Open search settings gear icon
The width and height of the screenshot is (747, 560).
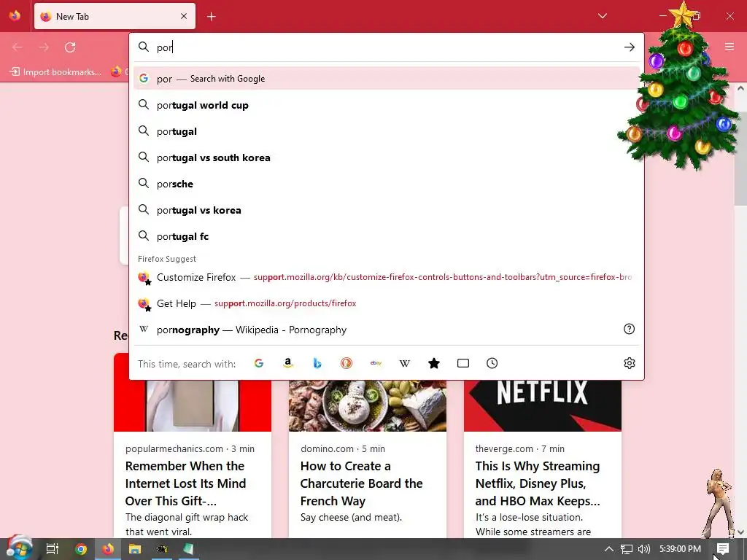tap(630, 363)
